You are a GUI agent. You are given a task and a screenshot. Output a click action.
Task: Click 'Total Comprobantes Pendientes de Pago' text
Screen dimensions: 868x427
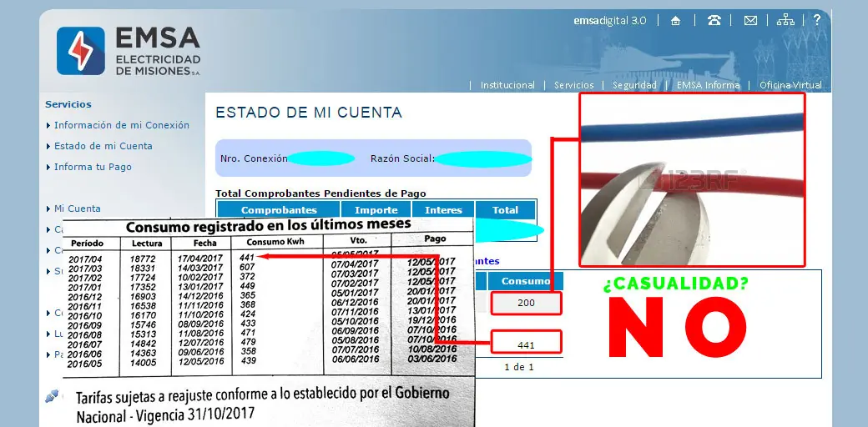point(321,193)
